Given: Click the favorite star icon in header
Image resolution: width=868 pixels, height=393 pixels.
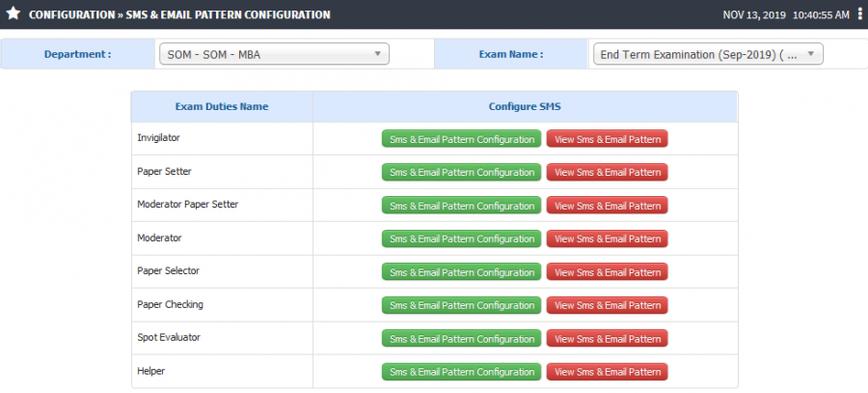Looking at the screenshot, I should 13,14.
